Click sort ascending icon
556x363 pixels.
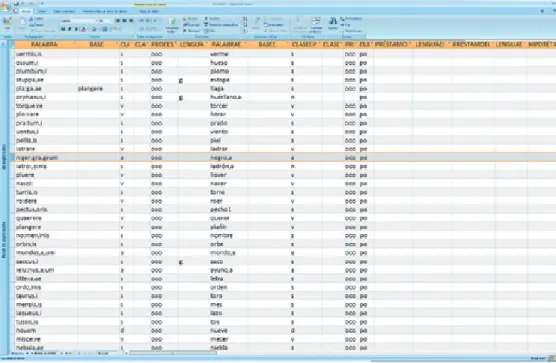pyautogui.click(x=245, y=19)
